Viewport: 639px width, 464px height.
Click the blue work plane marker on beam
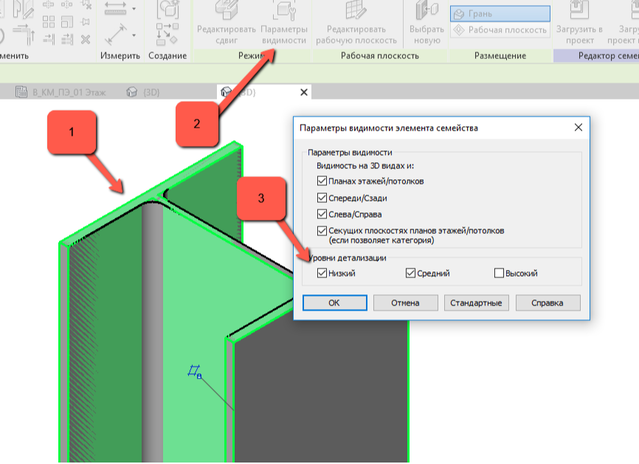(x=195, y=372)
